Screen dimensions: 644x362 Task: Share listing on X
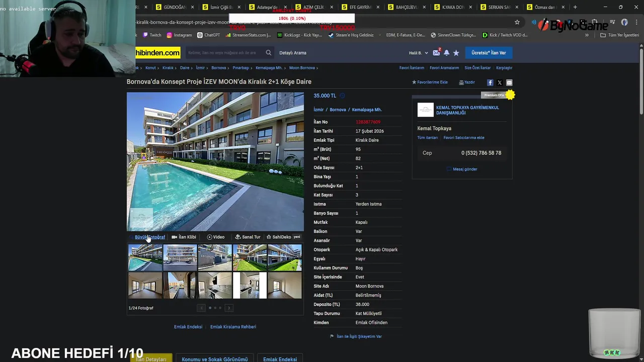[x=500, y=82]
